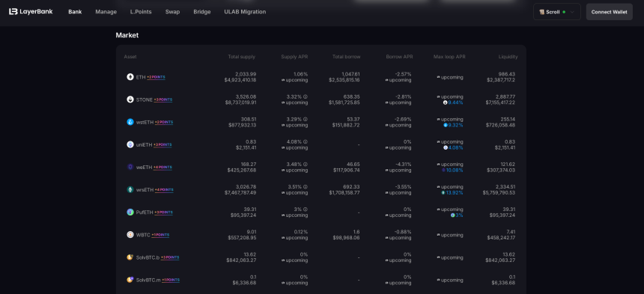Click WBTC +1 POINTS badge
The height and width of the screenshot is (294, 644).
click(x=160, y=235)
